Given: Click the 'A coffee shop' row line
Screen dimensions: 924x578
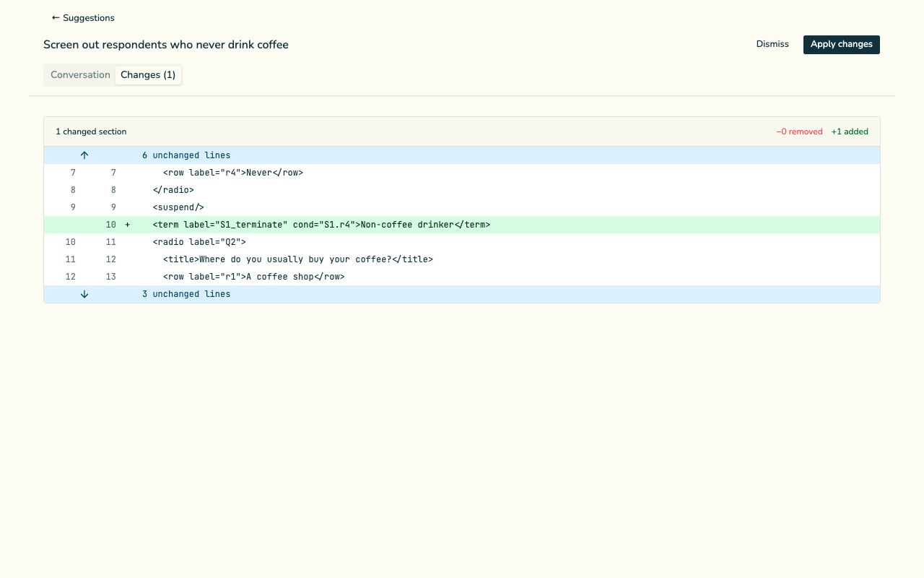Looking at the screenshot, I should click(x=462, y=277).
